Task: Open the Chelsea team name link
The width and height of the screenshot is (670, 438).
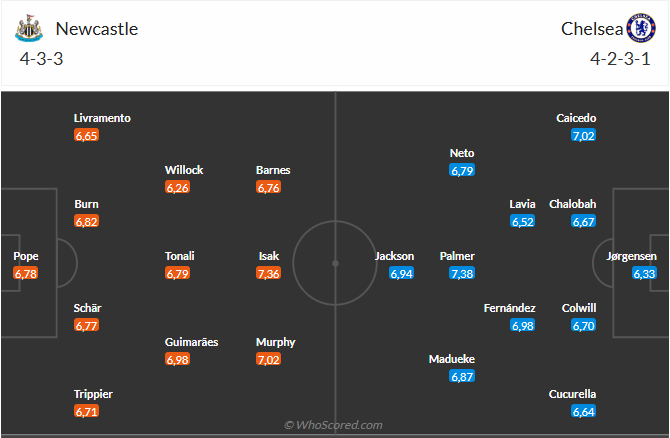Action: coord(590,28)
